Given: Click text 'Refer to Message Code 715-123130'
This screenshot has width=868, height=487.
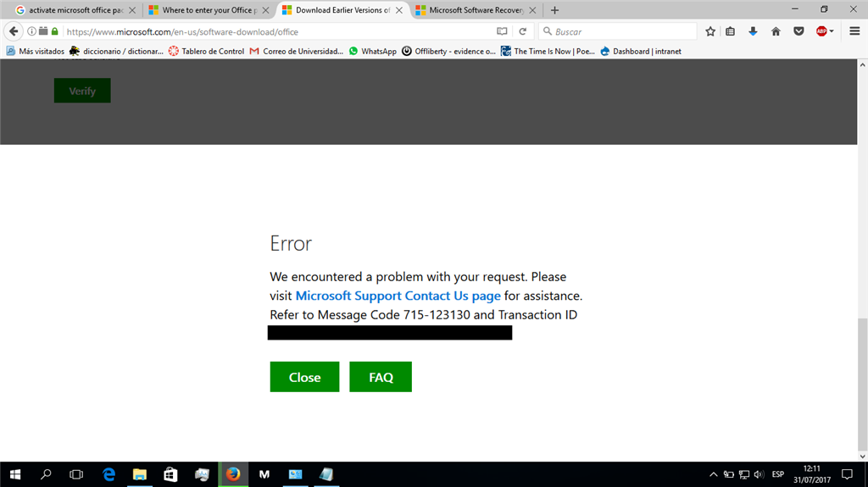Looking at the screenshot, I should coord(370,315).
